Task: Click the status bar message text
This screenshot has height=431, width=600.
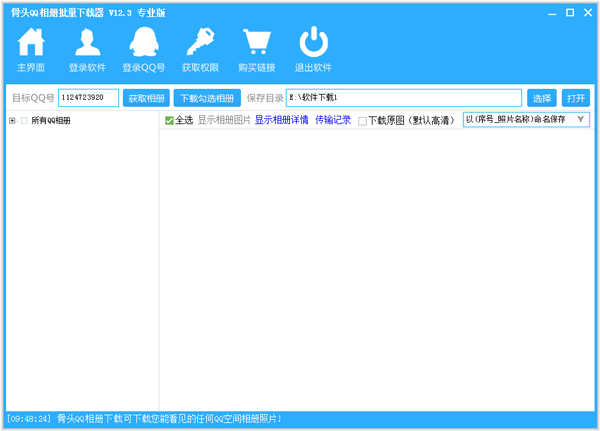Action: [169, 419]
